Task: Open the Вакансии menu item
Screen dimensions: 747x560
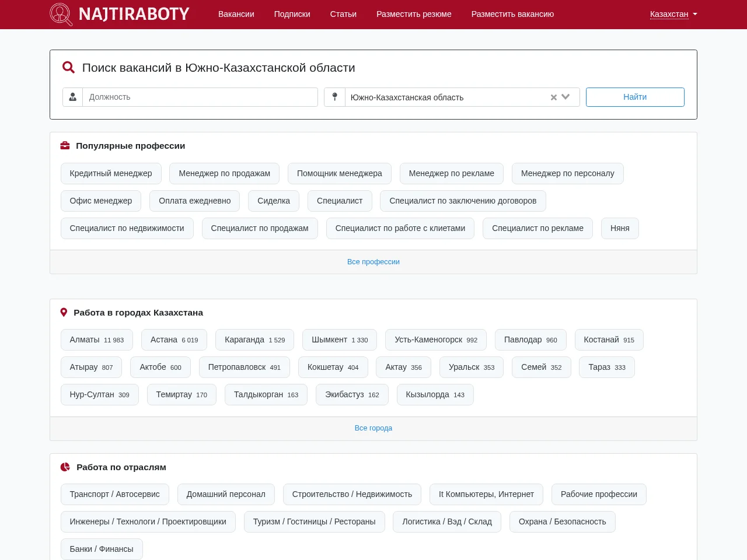Action: coord(236,14)
